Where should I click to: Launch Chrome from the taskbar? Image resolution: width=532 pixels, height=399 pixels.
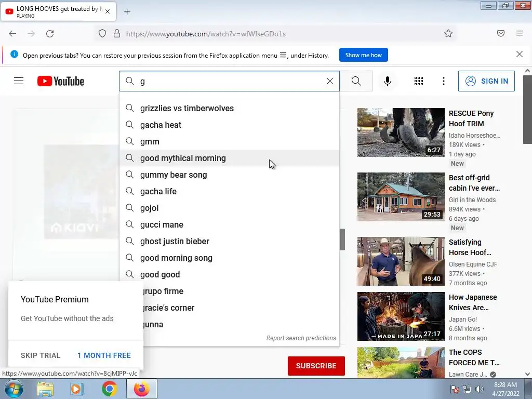(109, 389)
